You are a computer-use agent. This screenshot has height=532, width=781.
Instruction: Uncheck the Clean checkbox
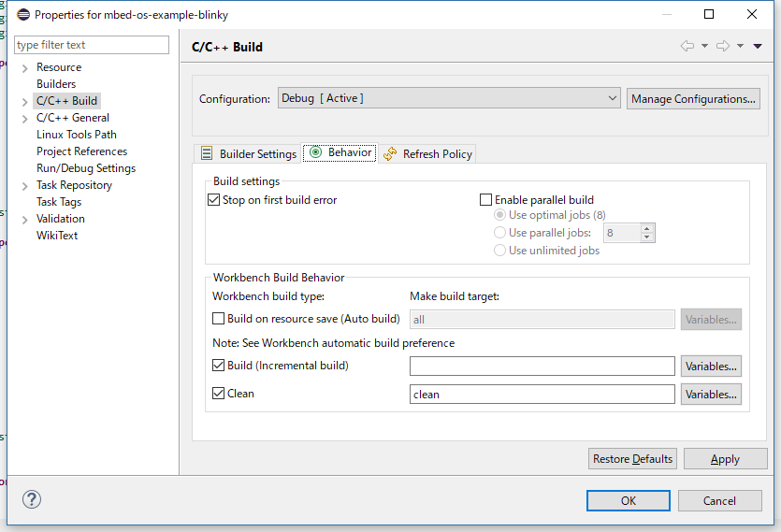coord(218,393)
